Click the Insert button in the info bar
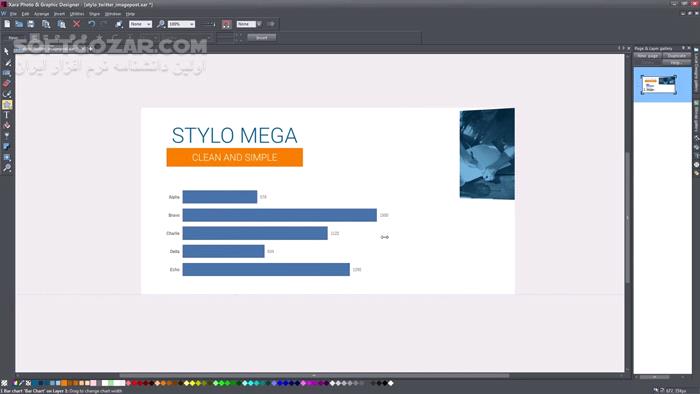The width and height of the screenshot is (700, 394). (262, 37)
